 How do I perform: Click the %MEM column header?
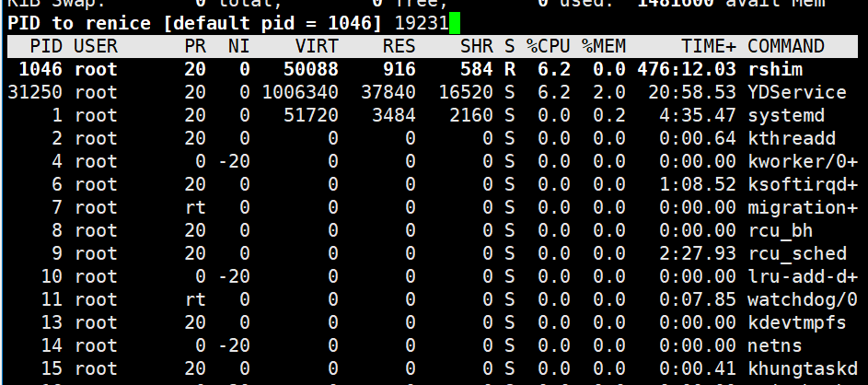click(604, 46)
